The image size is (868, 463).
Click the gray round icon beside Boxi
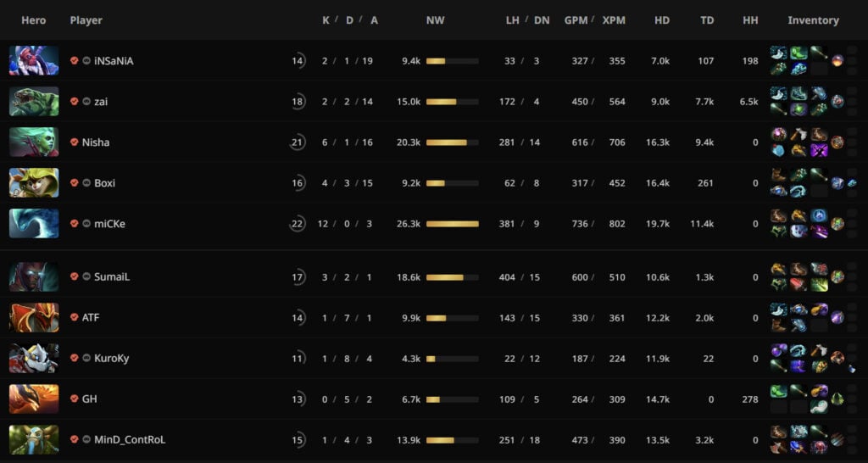[86, 183]
